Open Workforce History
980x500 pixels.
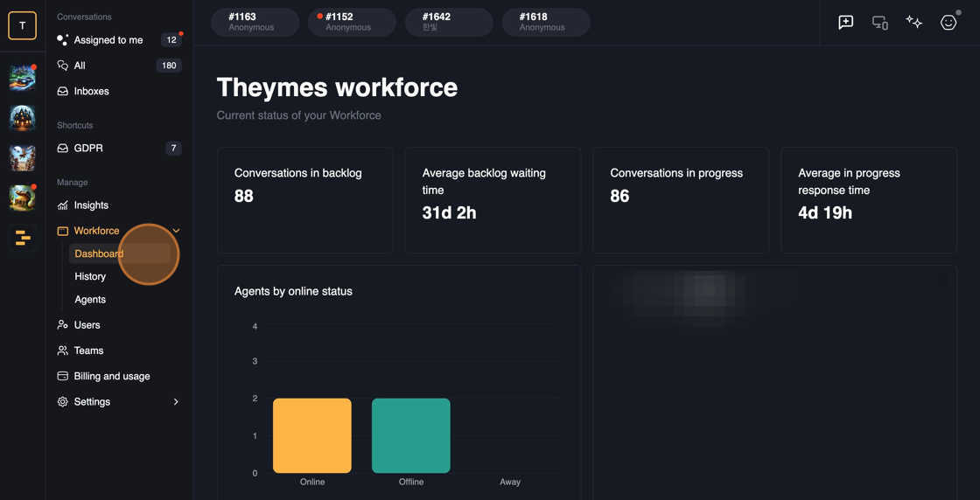point(119,276)
